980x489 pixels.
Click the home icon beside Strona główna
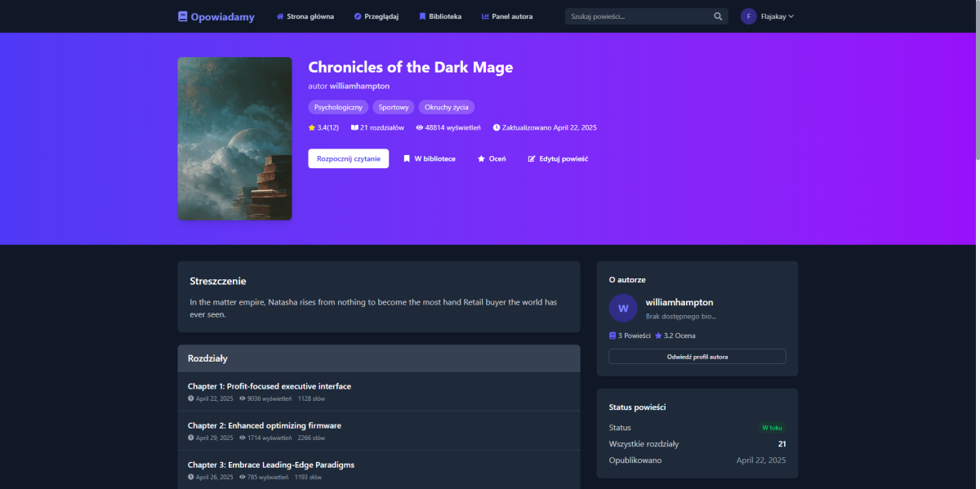click(280, 16)
